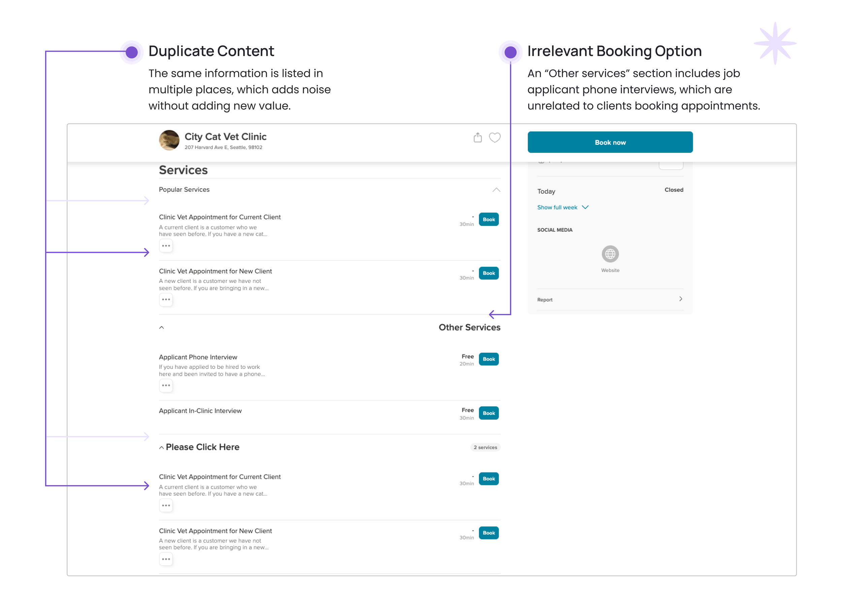Click the City Cat Vet Clinic profile photo

tap(169, 140)
